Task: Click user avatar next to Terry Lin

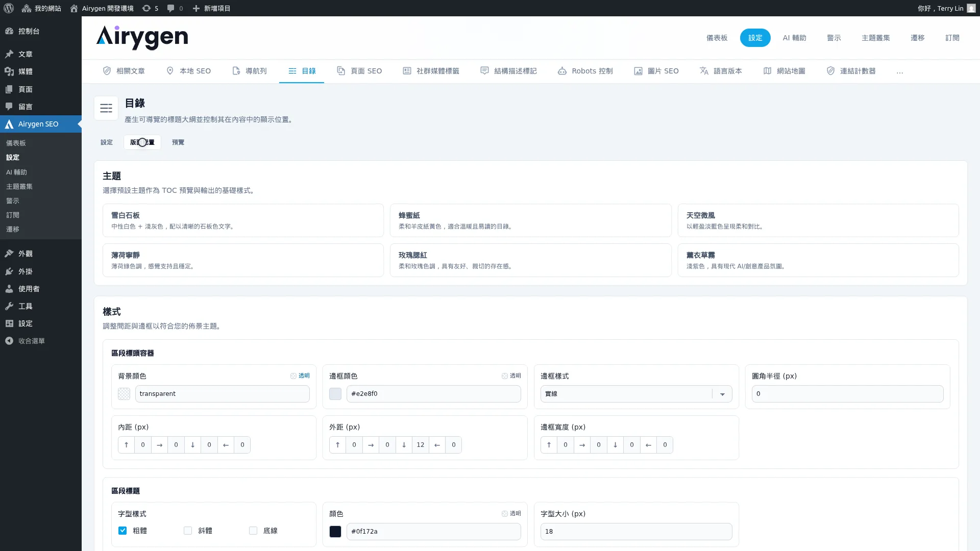Action: click(x=971, y=8)
